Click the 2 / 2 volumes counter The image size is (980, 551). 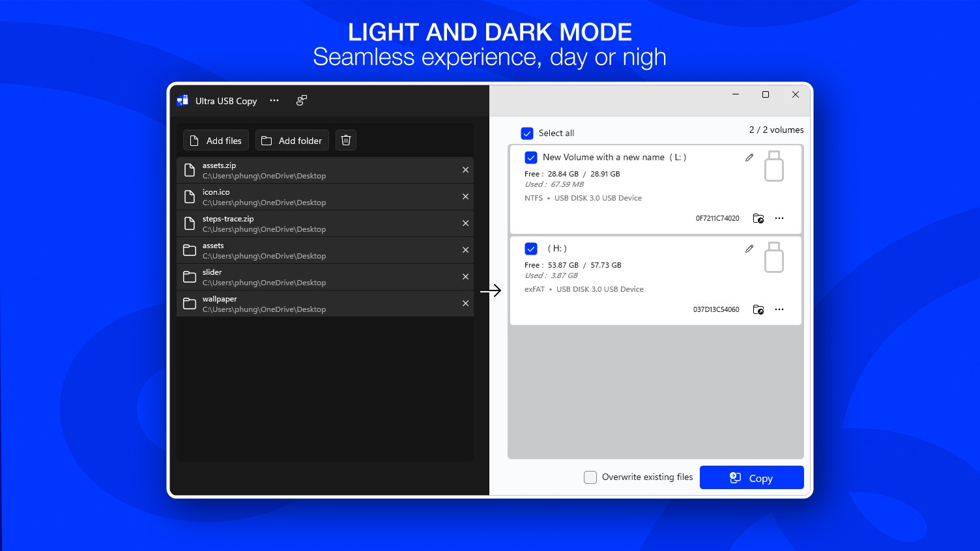click(x=776, y=130)
